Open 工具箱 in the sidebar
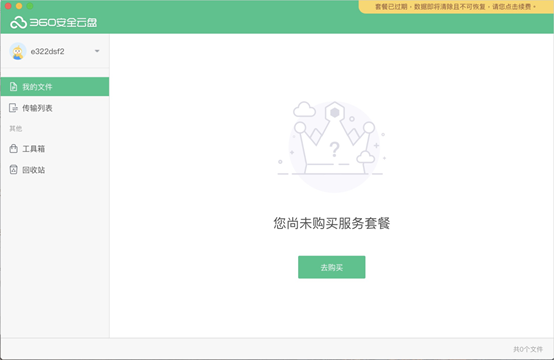The height and width of the screenshot is (360, 554). tap(55, 149)
